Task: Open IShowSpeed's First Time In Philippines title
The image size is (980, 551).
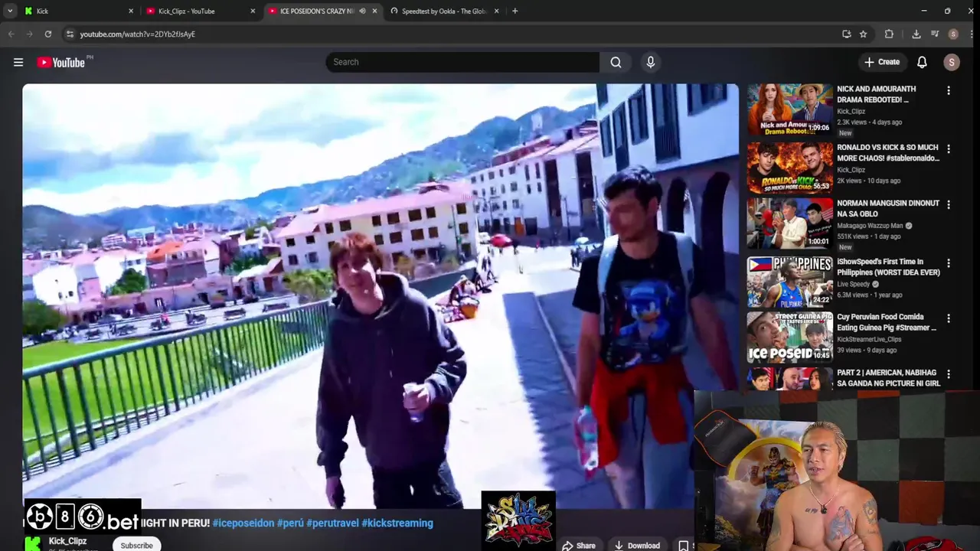Action: point(888,267)
